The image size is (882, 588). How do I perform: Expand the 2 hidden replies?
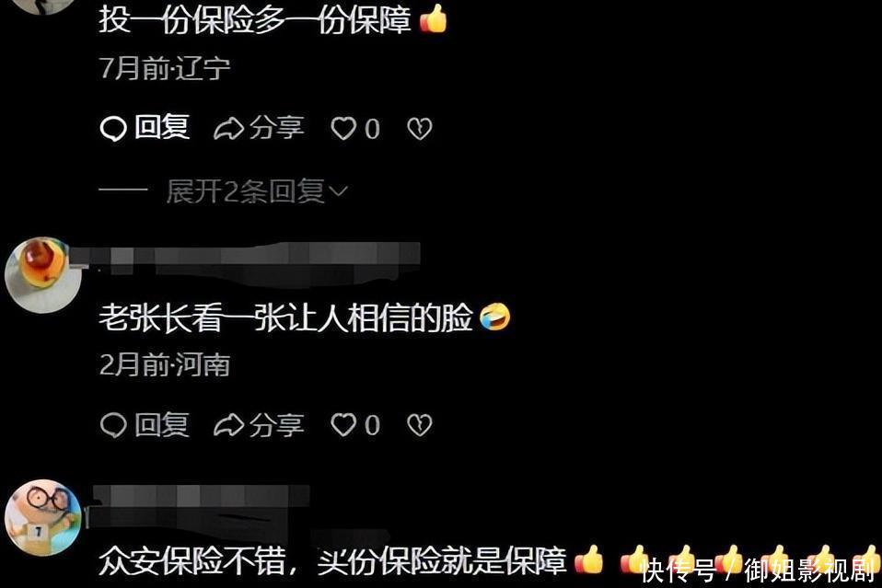257,191
